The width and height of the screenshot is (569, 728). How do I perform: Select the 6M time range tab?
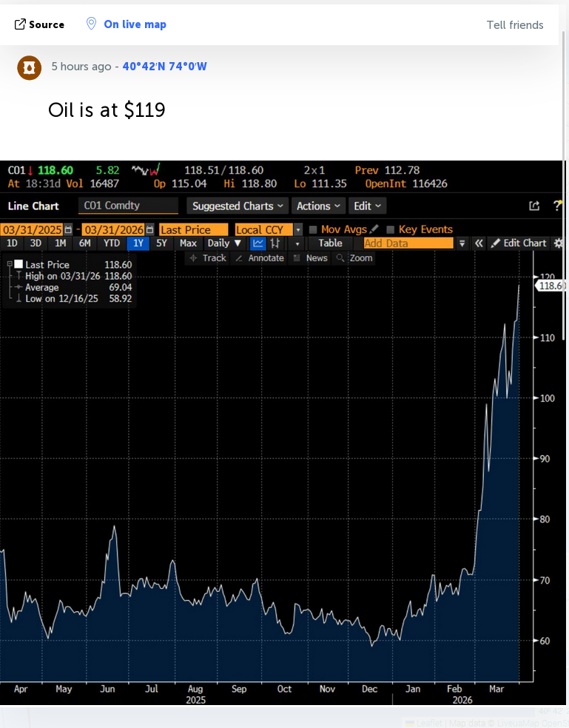coord(85,243)
